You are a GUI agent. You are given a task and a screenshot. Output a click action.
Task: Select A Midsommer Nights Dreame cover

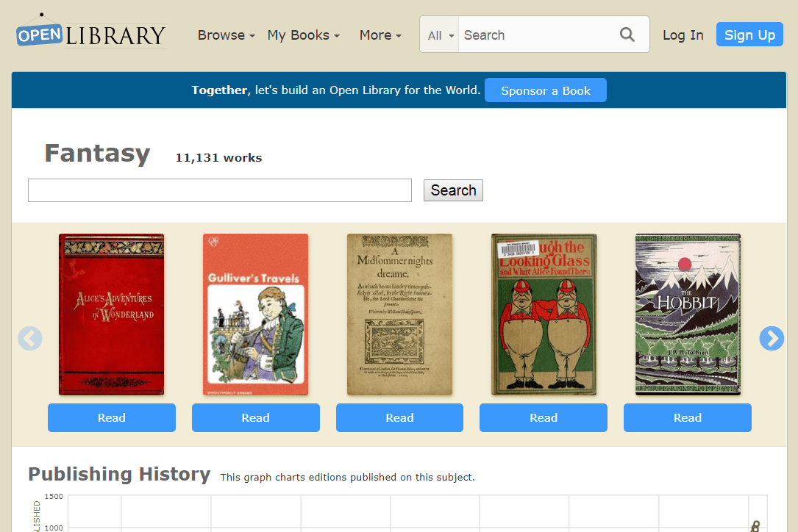399,314
